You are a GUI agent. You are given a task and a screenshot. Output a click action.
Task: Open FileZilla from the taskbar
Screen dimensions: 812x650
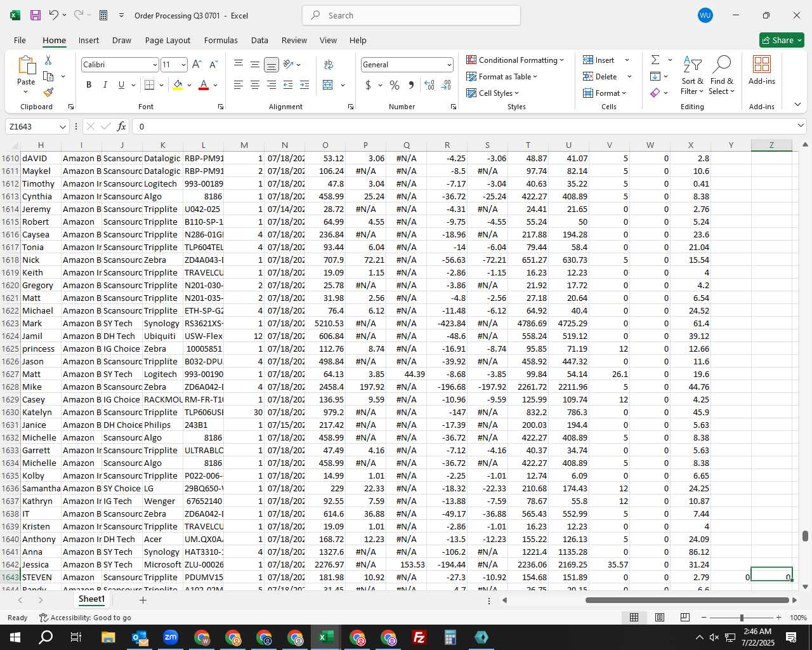pos(419,637)
